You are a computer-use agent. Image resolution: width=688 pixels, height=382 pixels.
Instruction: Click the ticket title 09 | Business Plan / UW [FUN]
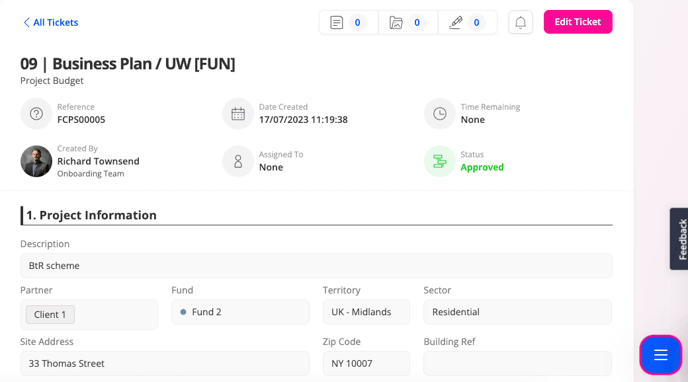(128, 64)
